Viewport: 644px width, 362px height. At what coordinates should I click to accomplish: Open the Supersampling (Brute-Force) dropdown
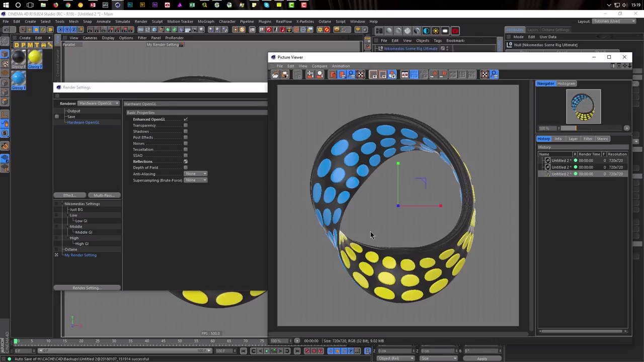click(196, 180)
